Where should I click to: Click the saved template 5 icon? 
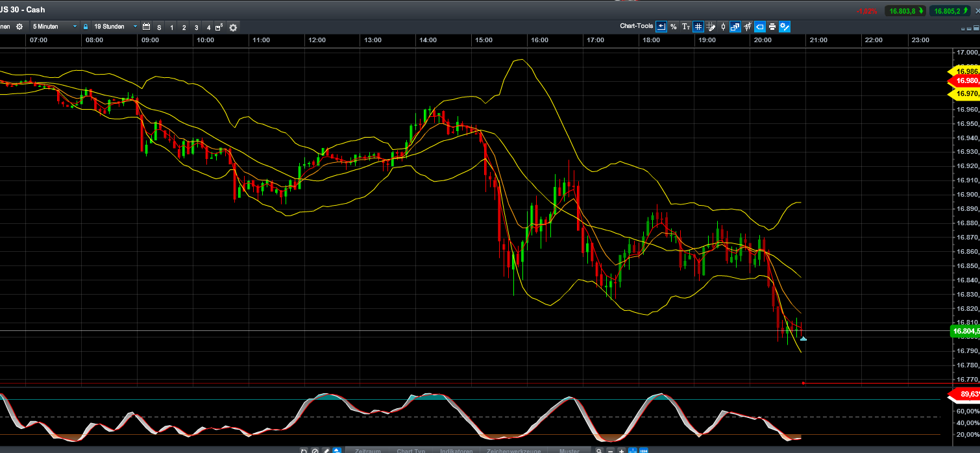click(219, 27)
